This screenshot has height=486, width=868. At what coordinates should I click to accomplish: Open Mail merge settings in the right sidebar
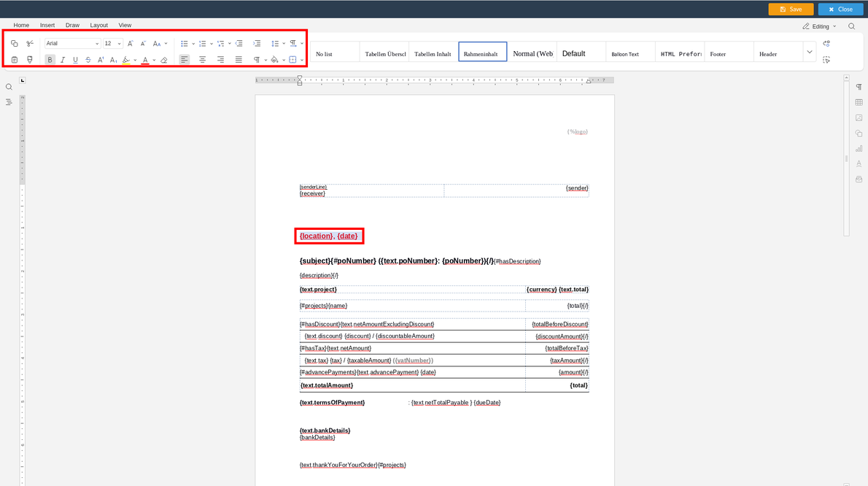click(x=859, y=180)
